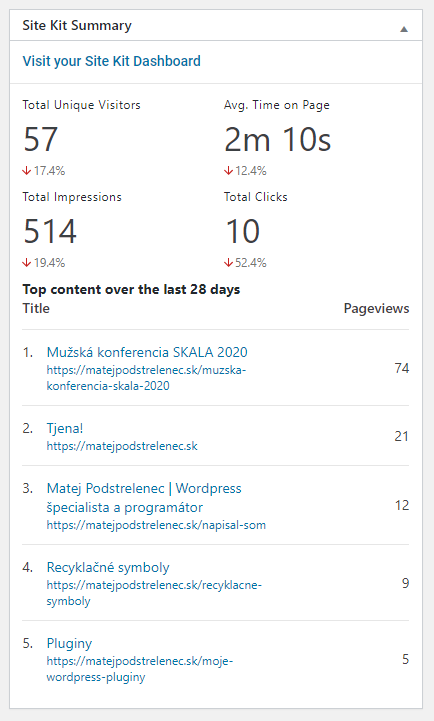Select the Total Impressions value 514
This screenshot has height=721, width=434.
coord(50,231)
